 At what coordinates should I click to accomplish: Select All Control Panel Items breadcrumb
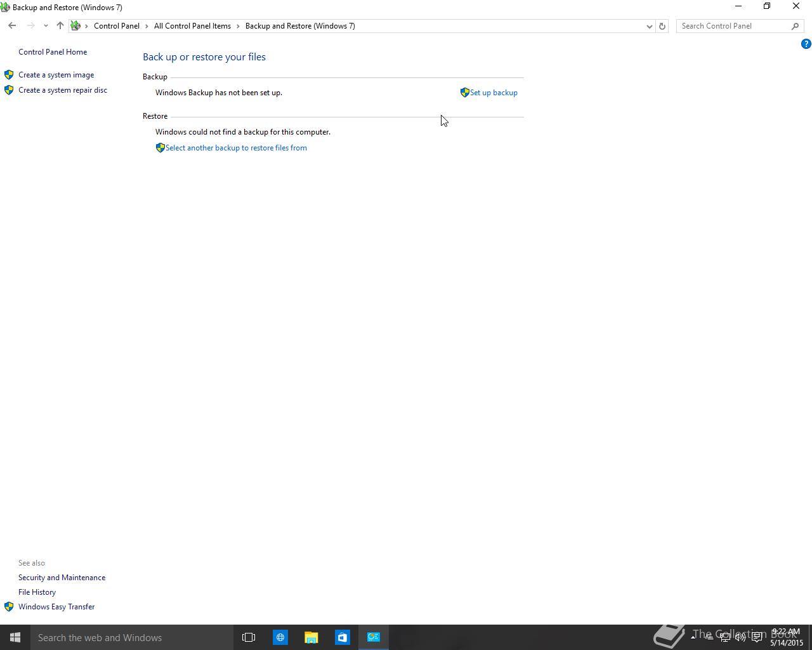tap(192, 26)
